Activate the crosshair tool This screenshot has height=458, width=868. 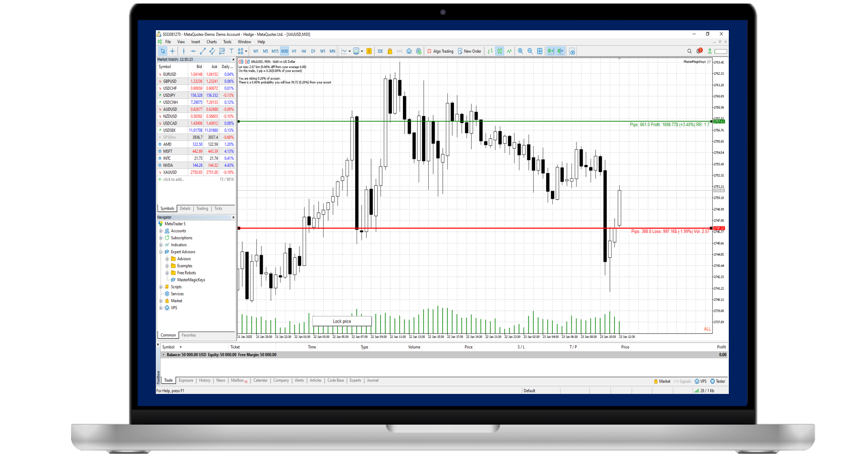(172, 51)
